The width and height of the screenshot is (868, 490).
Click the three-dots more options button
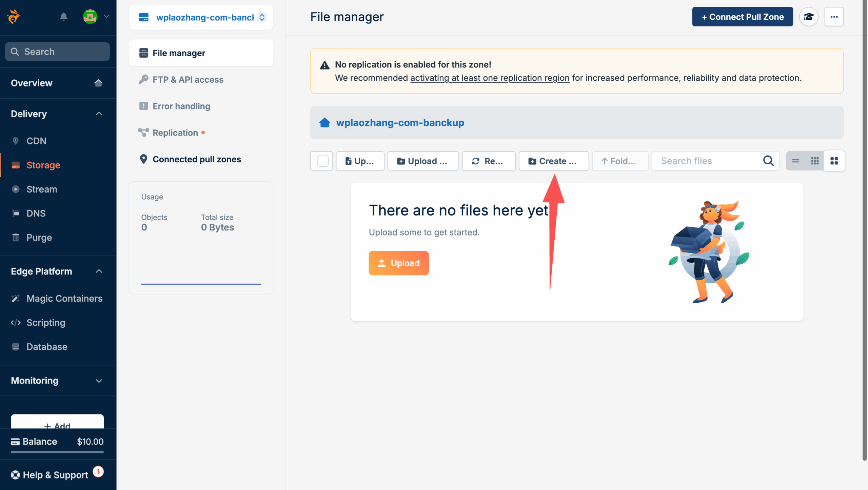pos(834,17)
